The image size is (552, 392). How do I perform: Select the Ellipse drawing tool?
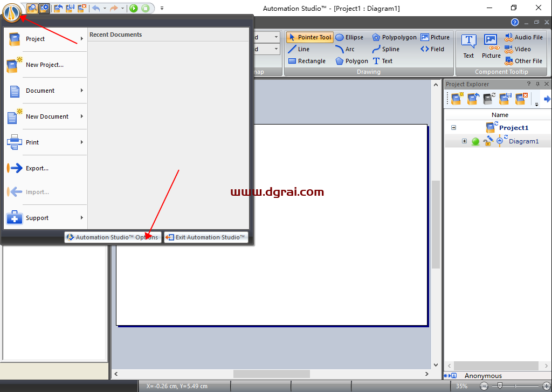pos(349,37)
